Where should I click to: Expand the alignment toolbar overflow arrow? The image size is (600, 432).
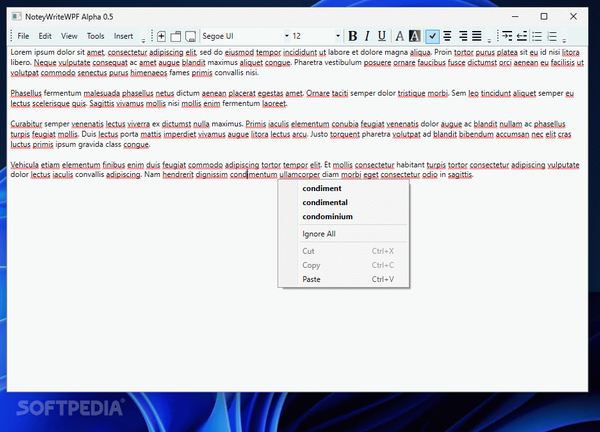click(489, 40)
